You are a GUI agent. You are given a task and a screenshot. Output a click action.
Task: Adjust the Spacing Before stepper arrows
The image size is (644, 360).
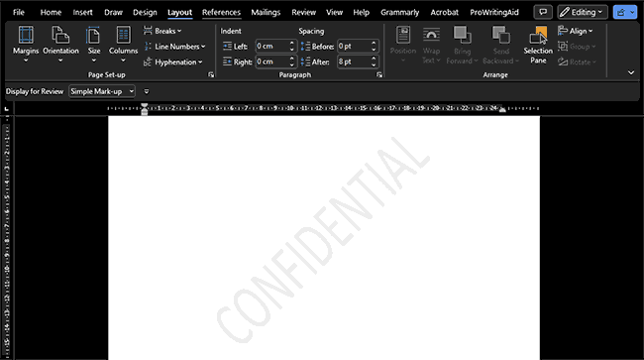pyautogui.click(x=374, y=46)
